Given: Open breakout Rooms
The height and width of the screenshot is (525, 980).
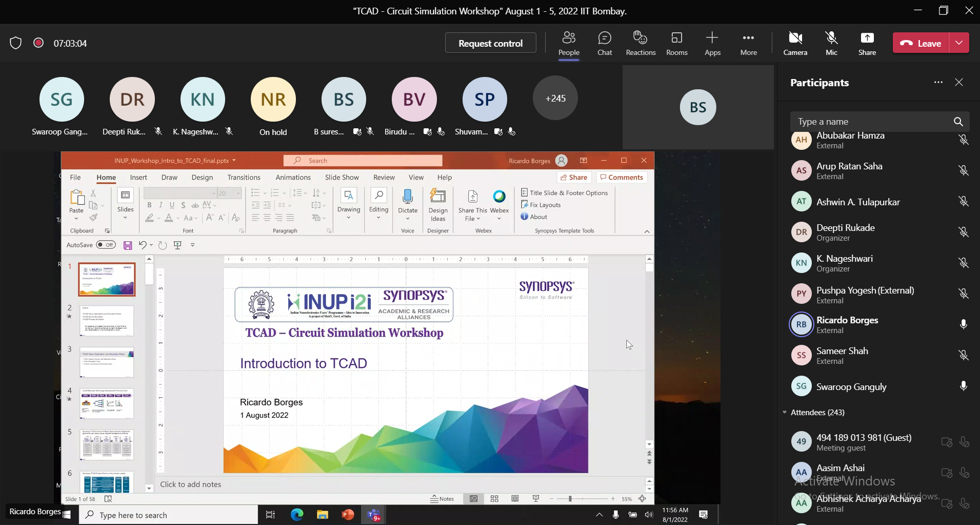Looking at the screenshot, I should coord(677,44).
